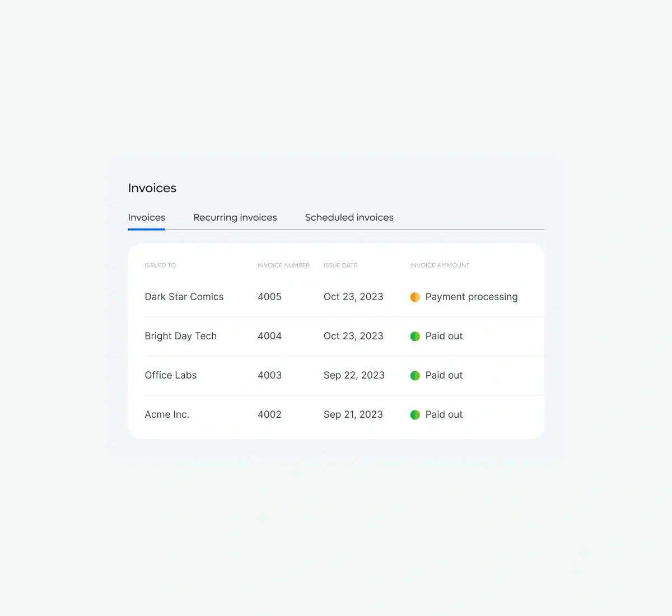The width and height of the screenshot is (672, 616).
Task: Select invoice 4005 issued Oct 23, 2023
Action: pos(269,297)
